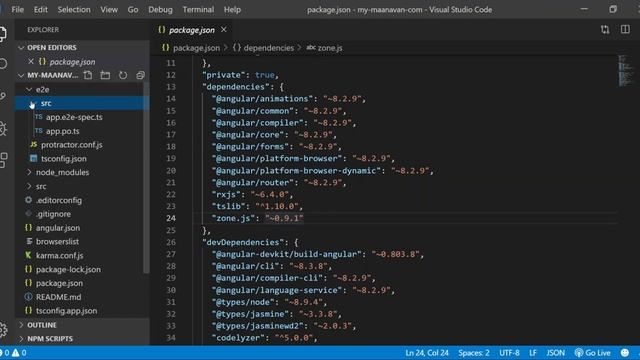Refresh the explorer with the refresh icon
Image resolution: width=640 pixels, height=360 pixels.
(x=123, y=75)
